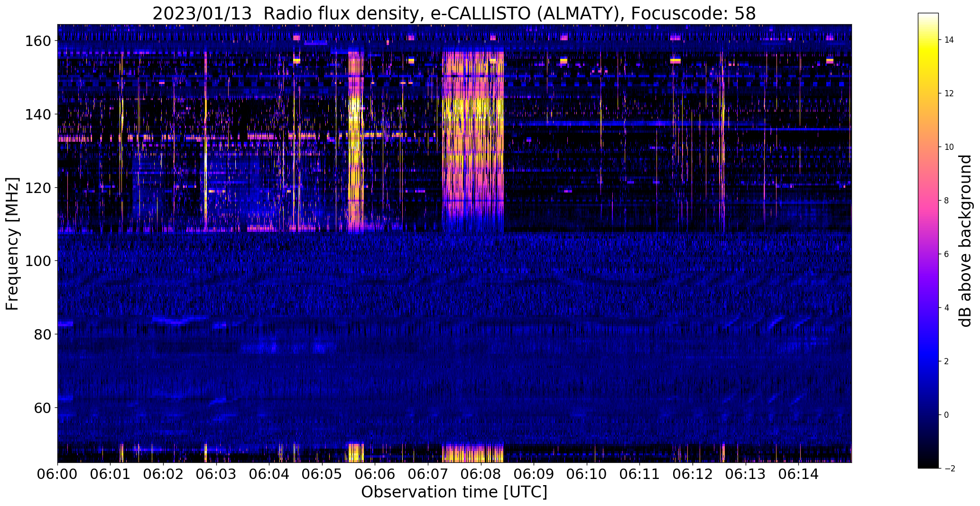The image size is (980, 506).
Task: Click the 06:06 time tick label
Action: [375, 473]
